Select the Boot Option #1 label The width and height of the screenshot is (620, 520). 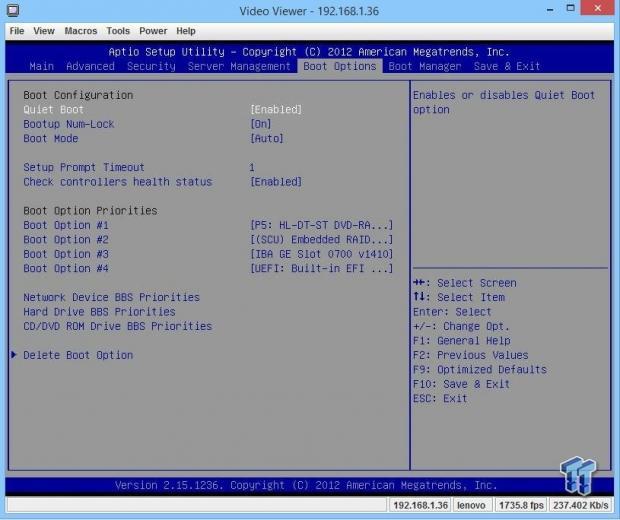66,225
